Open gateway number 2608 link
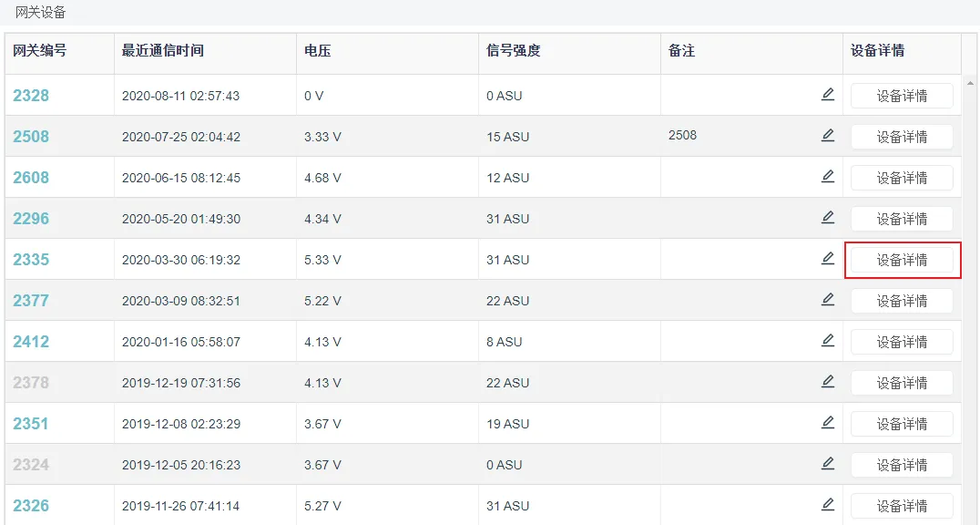 [x=31, y=178]
